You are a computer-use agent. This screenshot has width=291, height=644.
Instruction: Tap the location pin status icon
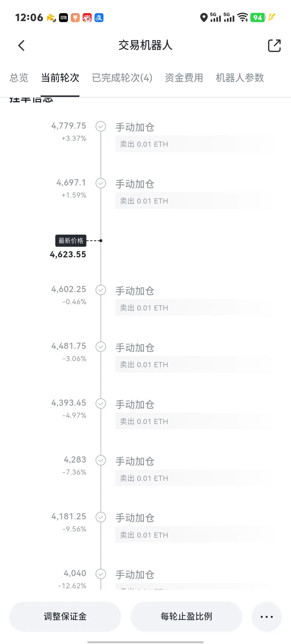(x=204, y=17)
